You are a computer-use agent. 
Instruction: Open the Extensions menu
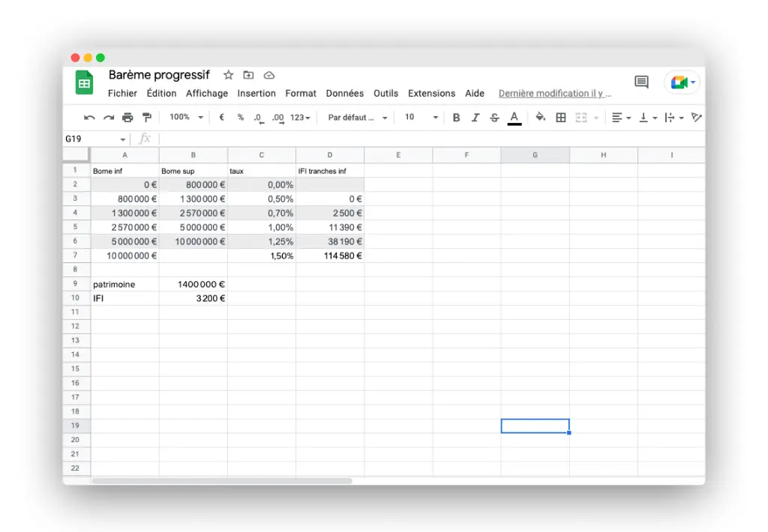click(431, 93)
